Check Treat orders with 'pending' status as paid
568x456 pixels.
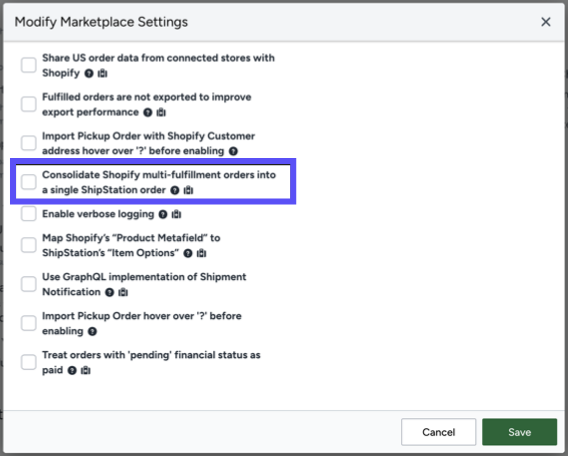tap(29, 362)
